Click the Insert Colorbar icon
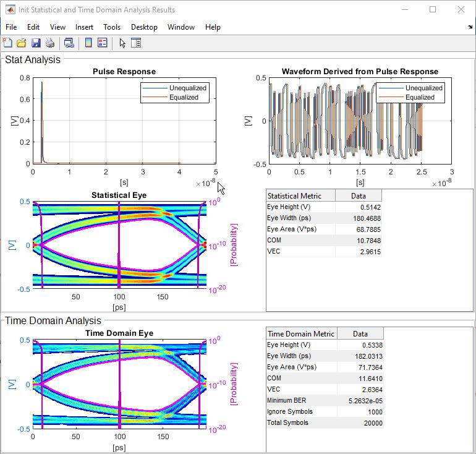This screenshot has height=454, width=476. (x=88, y=43)
